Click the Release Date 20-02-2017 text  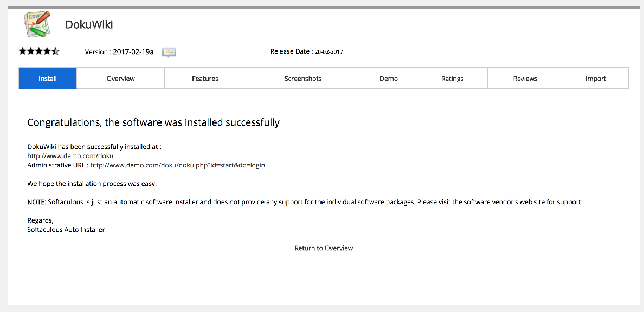[x=306, y=51]
